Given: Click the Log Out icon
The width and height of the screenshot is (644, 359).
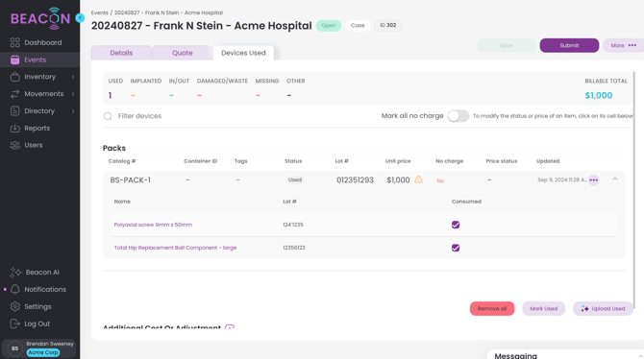Looking at the screenshot, I should point(14,323).
